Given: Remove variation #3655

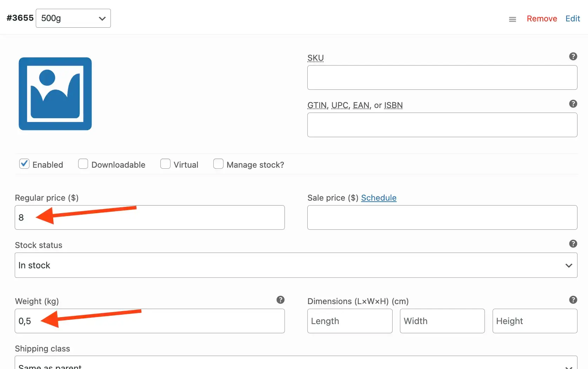Looking at the screenshot, I should [542, 19].
